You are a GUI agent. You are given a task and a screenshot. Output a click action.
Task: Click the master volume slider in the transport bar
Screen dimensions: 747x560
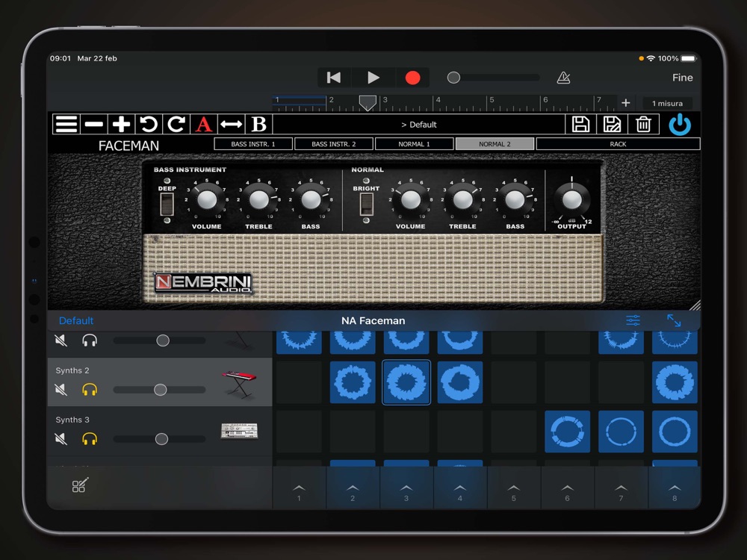(493, 78)
